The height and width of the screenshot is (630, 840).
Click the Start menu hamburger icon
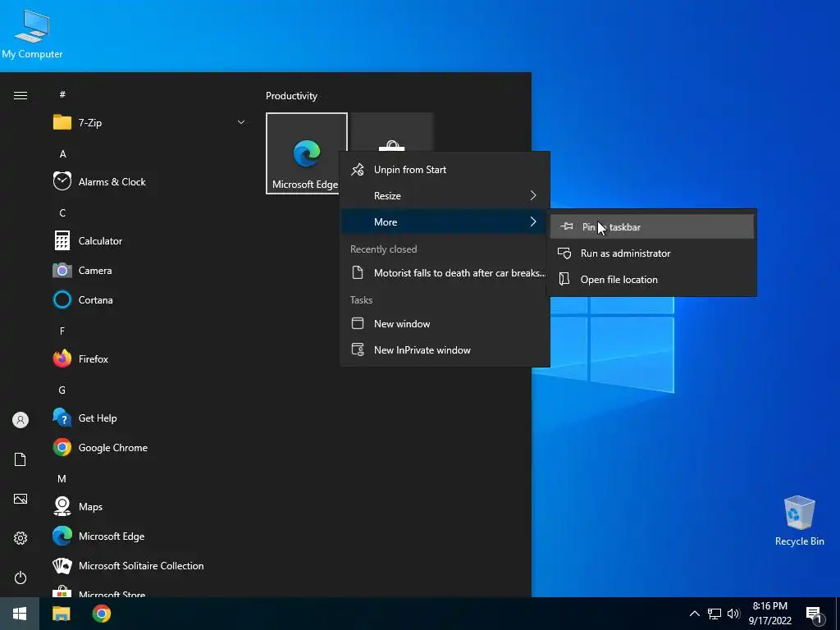point(21,95)
